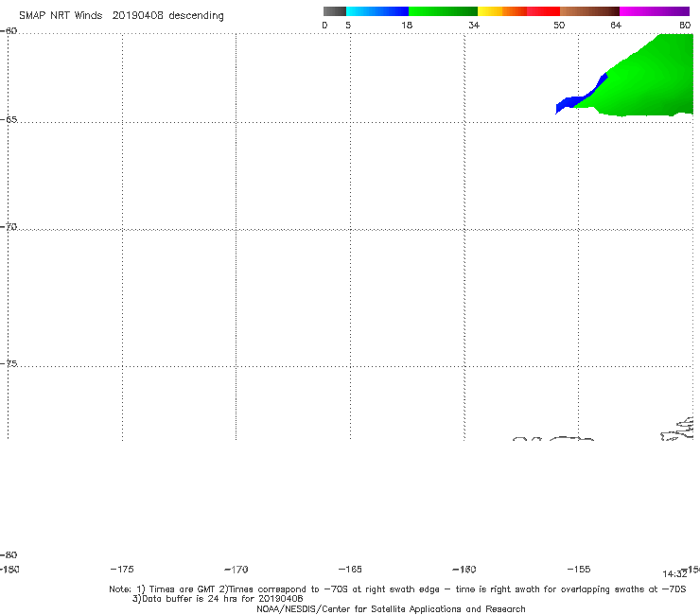Click the longitude label '-165'

point(350,569)
